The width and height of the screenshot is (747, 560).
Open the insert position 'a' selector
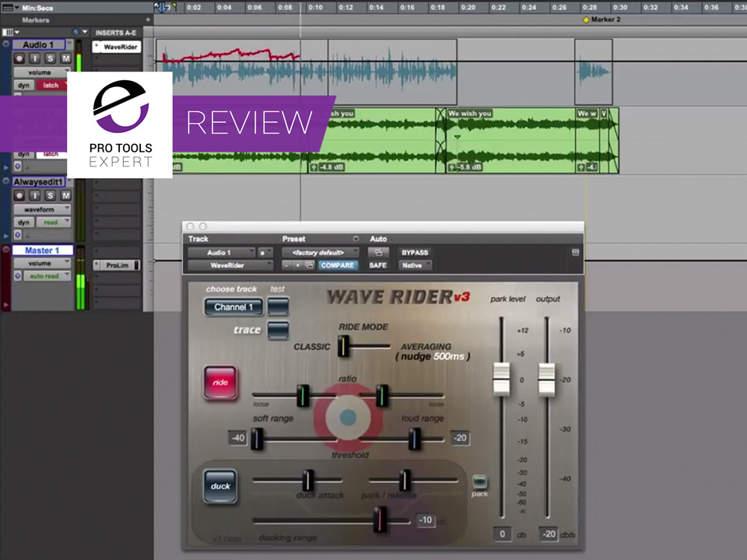tap(265, 253)
